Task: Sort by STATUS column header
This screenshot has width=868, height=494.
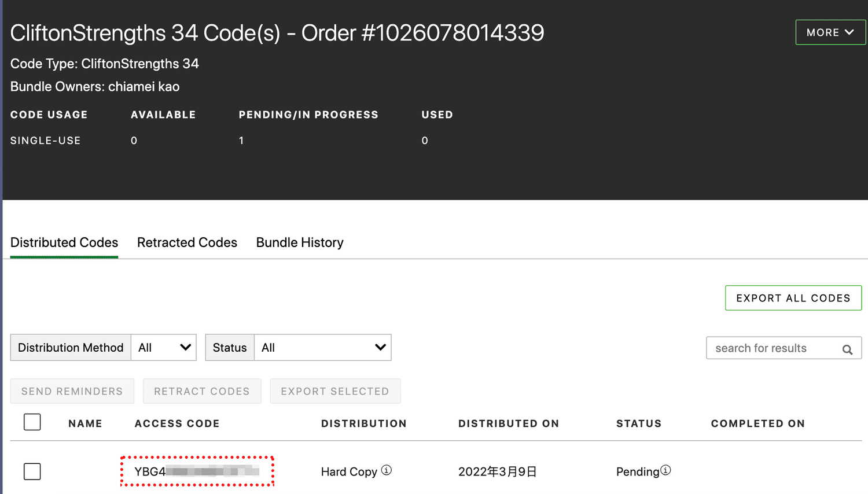Action: point(639,423)
